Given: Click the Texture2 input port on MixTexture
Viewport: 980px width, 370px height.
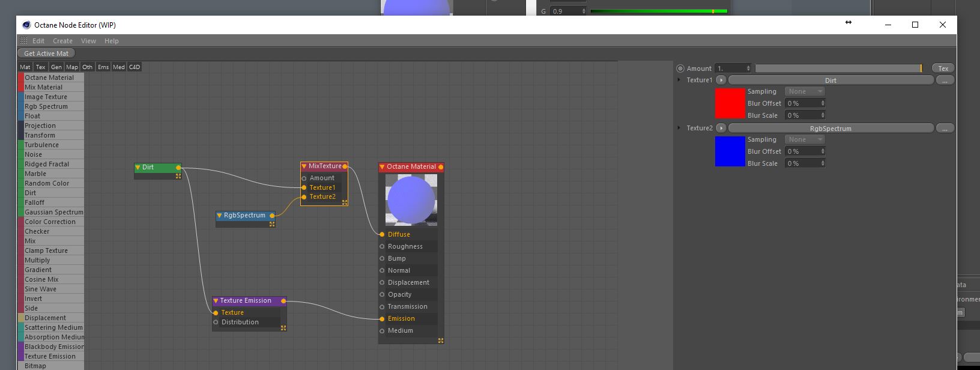Looking at the screenshot, I should (304, 197).
